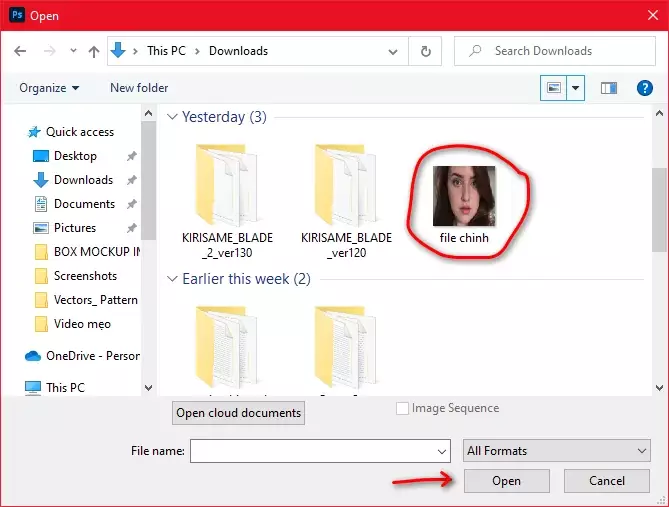Click the forward navigation arrow
The image size is (669, 507).
tap(49, 51)
